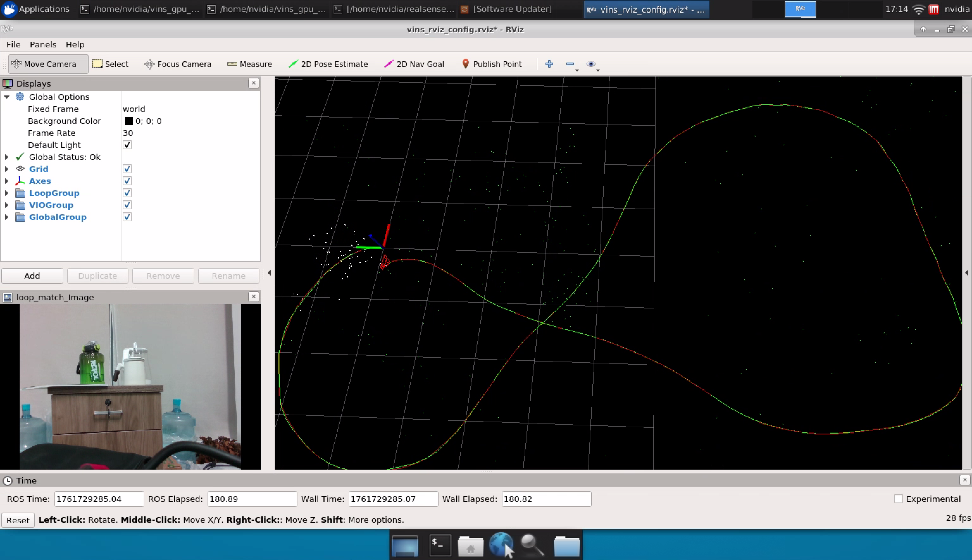Open the Panels menu

pyautogui.click(x=43, y=45)
